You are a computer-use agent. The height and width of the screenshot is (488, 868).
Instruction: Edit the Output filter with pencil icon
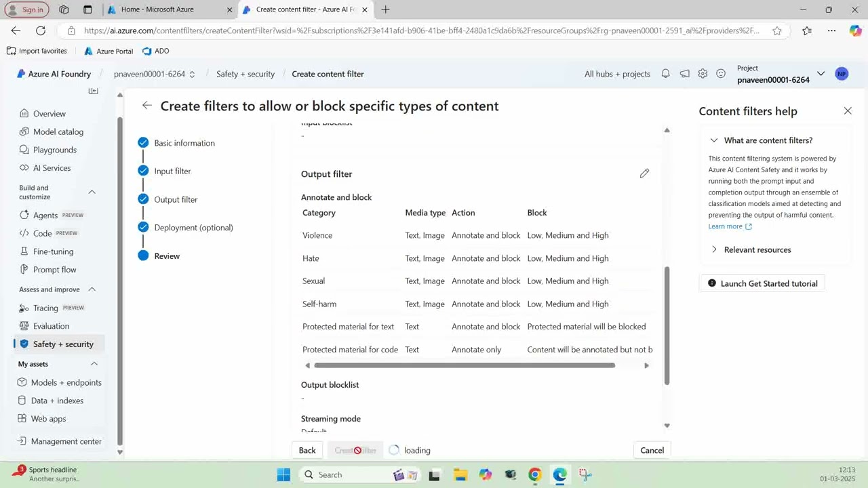pyautogui.click(x=644, y=174)
